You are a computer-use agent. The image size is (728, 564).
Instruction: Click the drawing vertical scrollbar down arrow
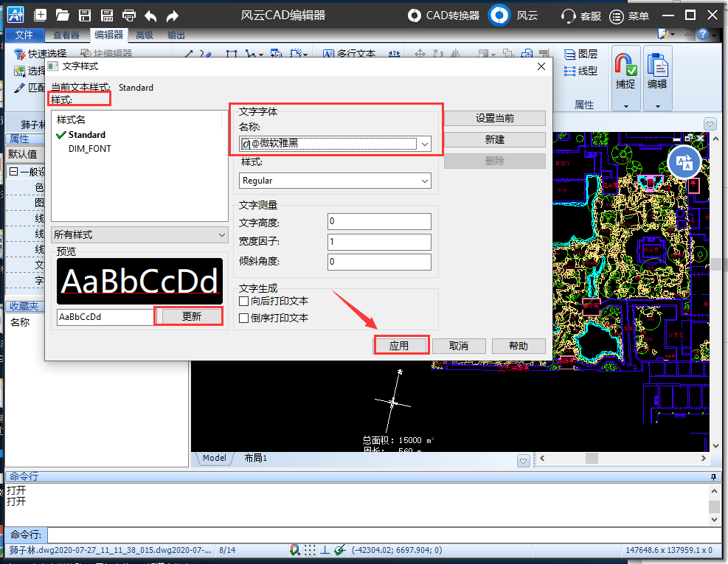(x=715, y=445)
